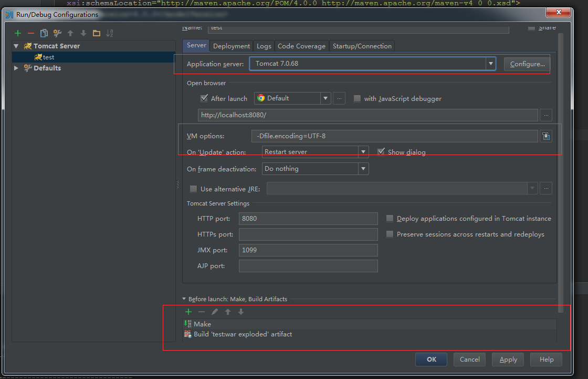
Task: Open On frame deactivation Do nothing dropdown
Action: tap(363, 169)
